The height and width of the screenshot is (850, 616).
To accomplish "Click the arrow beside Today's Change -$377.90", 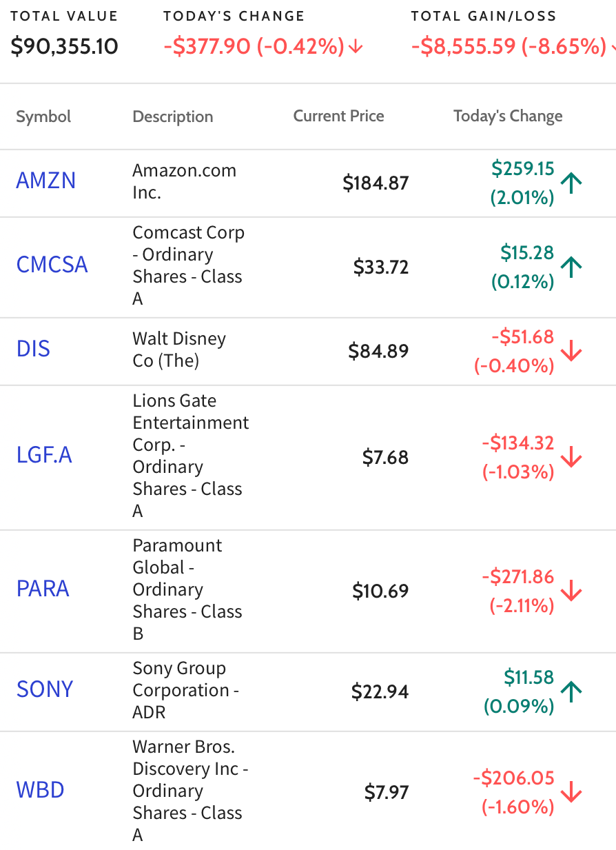I will 356,48.
